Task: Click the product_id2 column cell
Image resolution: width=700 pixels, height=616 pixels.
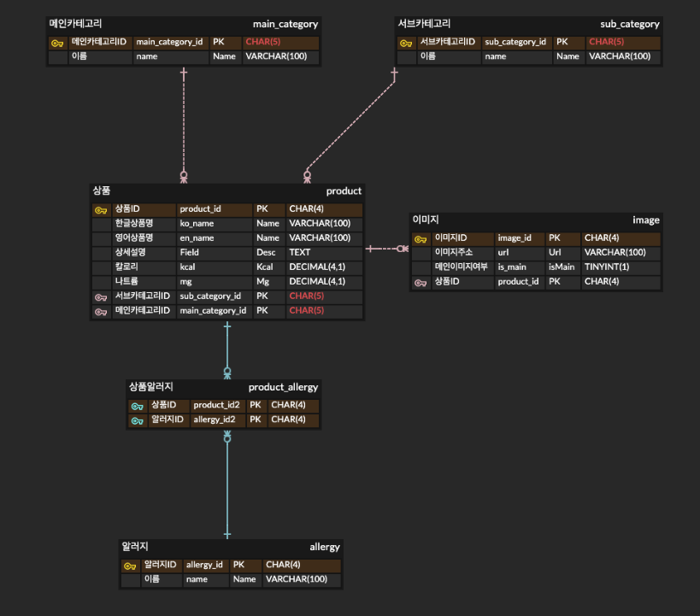Action: (x=218, y=405)
